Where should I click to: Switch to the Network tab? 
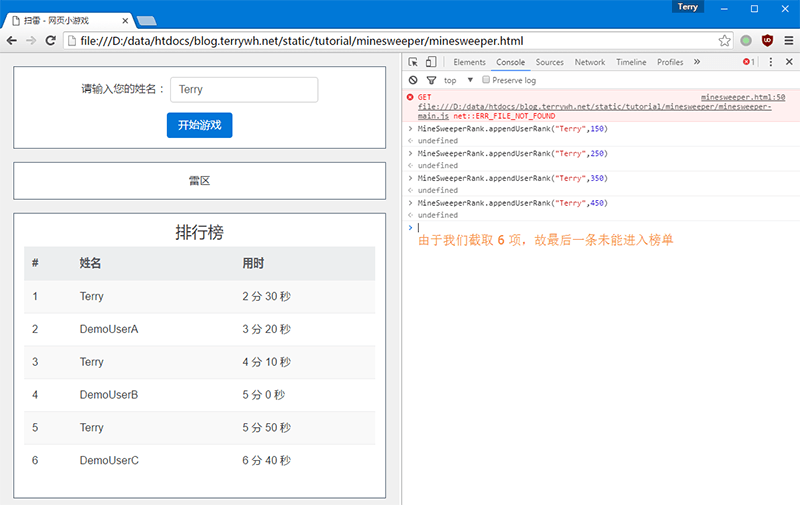pos(590,62)
